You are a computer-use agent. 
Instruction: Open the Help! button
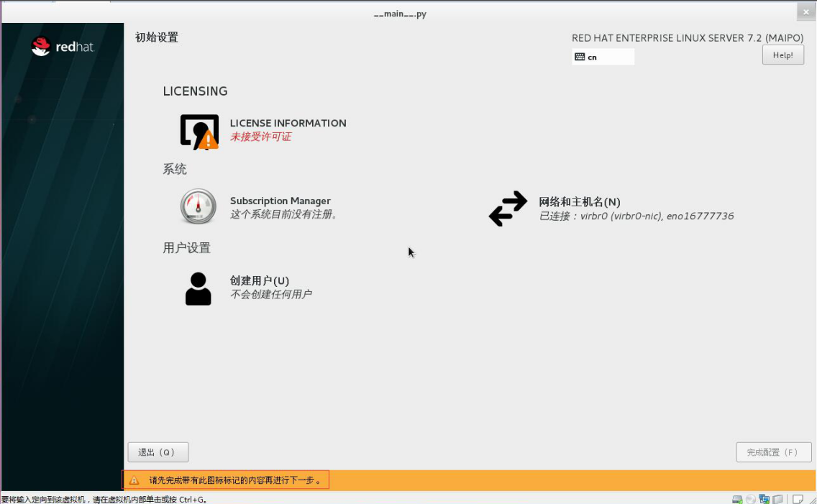click(x=782, y=55)
